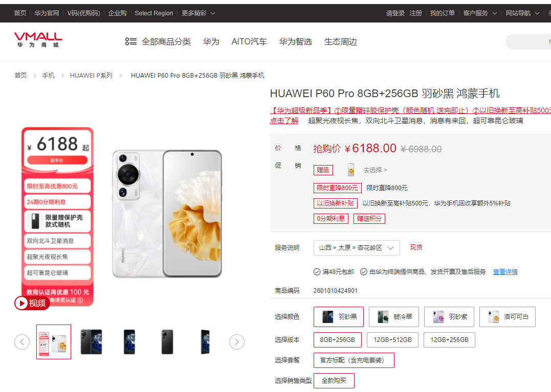Select the second product thumbnail image
Viewport: 551px width, 392px height.
pyautogui.click(x=92, y=342)
